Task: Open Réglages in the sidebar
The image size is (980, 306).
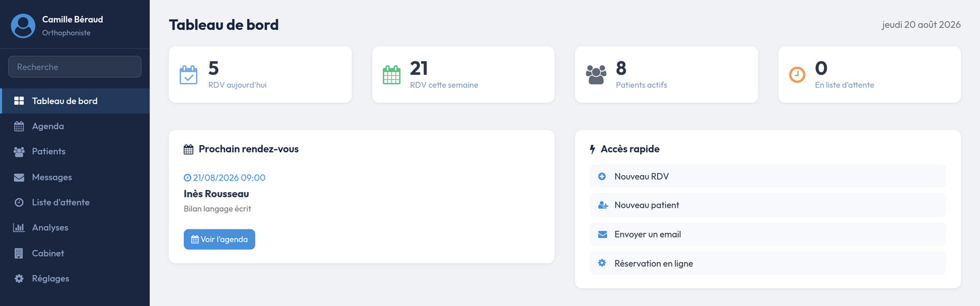Action: pyautogui.click(x=75, y=278)
